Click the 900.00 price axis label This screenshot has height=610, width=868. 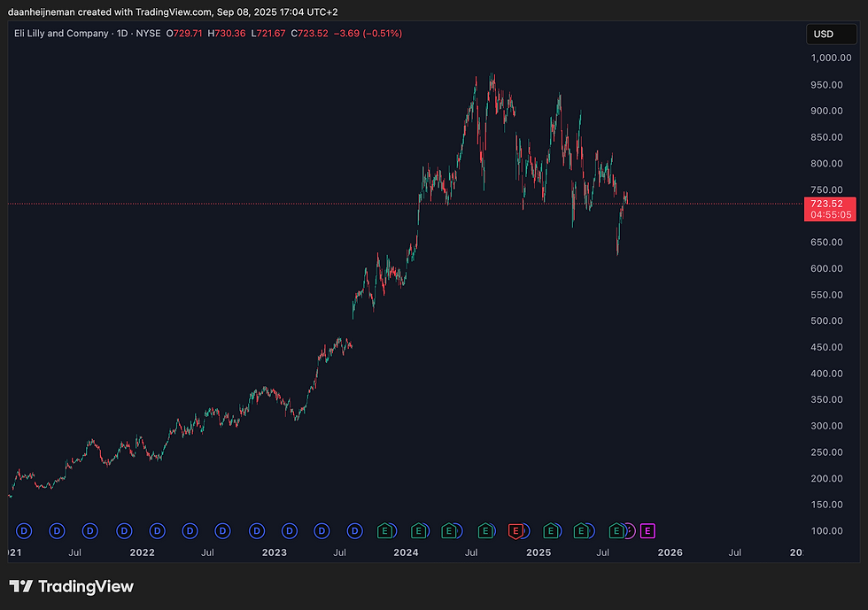826,111
